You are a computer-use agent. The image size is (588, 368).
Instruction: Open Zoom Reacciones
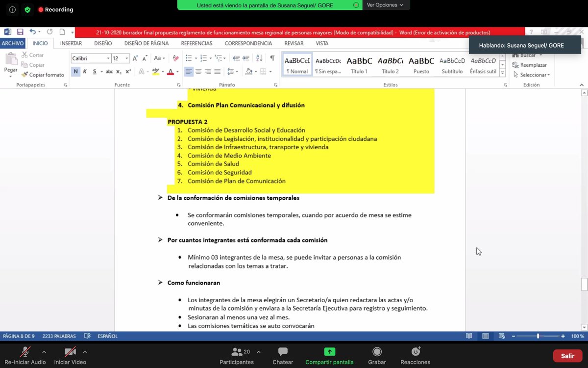click(x=416, y=356)
